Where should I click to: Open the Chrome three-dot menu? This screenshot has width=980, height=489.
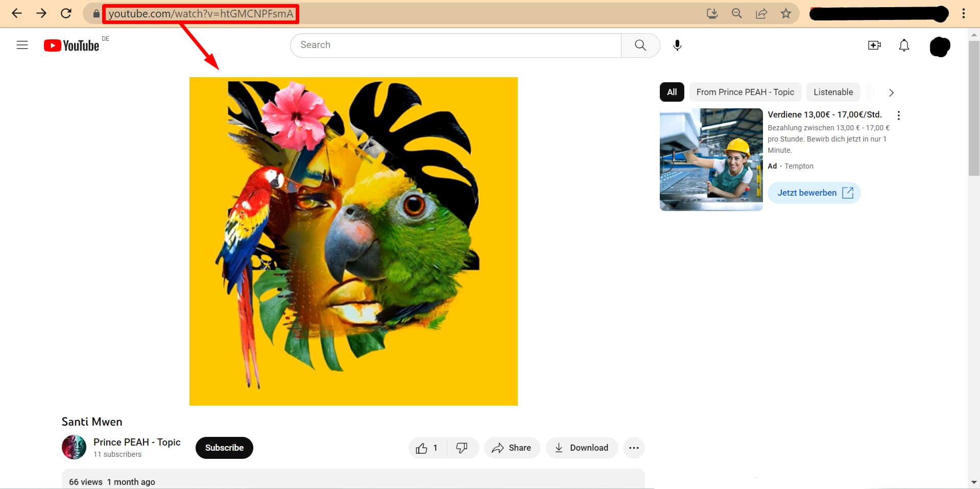pos(964,13)
